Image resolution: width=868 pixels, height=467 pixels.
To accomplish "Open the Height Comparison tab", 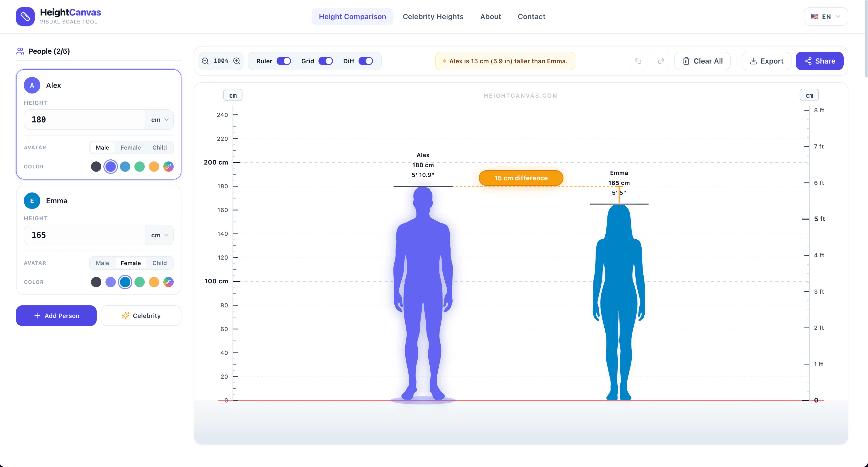I will pyautogui.click(x=353, y=17).
